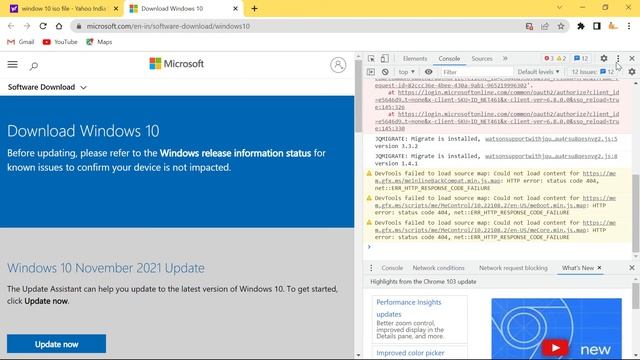640x360 pixels.
Task: Open the Microsoft hamburger menu
Action: click(13, 64)
